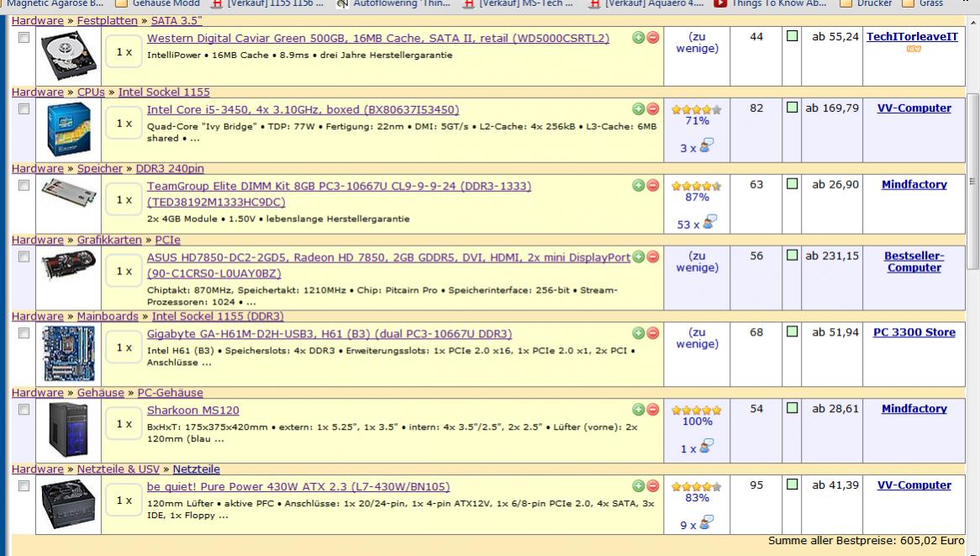The height and width of the screenshot is (556, 980).
Task: Go to the Netzteile & USV breadcrumb
Action: coord(119,469)
